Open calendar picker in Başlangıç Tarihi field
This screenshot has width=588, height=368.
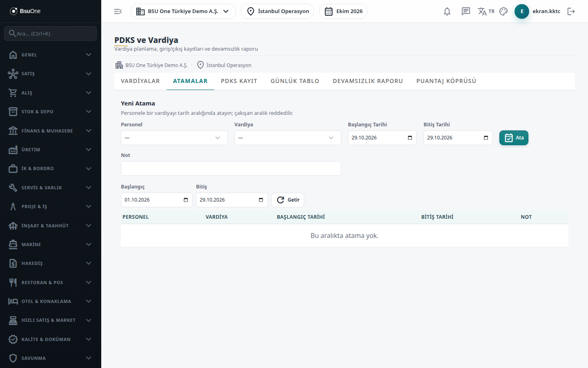coord(410,138)
